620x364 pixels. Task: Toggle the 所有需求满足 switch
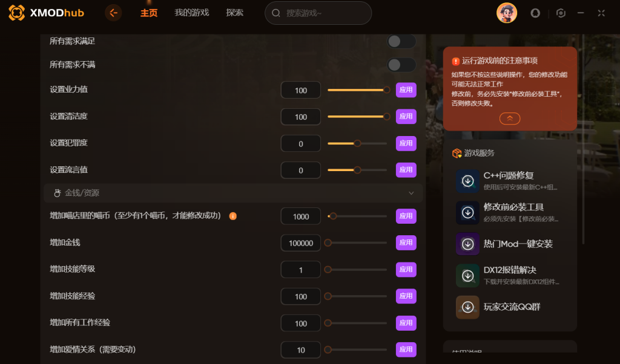point(401,41)
